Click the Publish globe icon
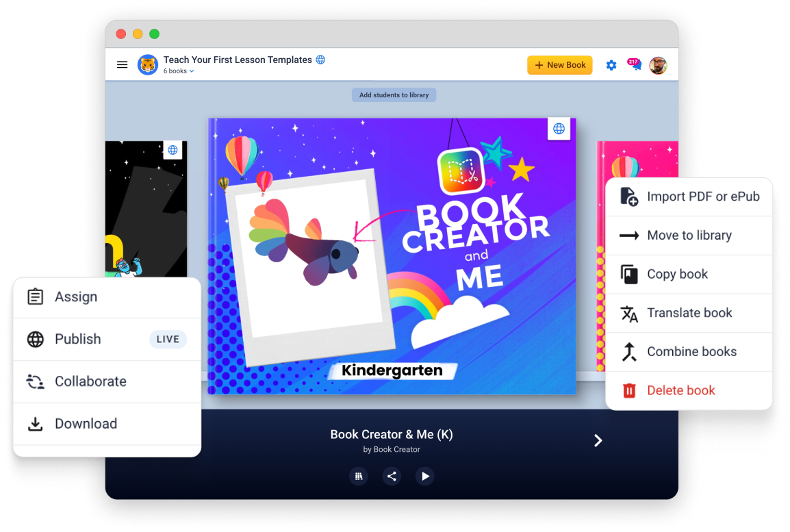Viewport: 790px width, 532px height. click(36, 339)
